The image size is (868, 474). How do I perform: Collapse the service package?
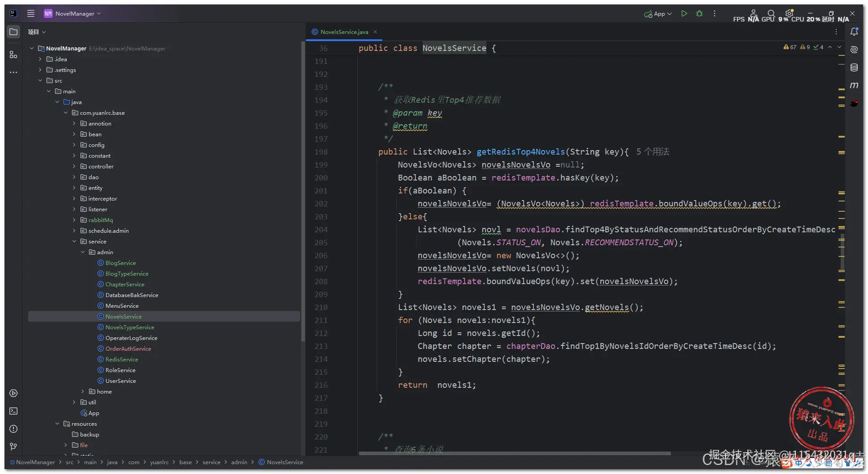pyautogui.click(x=74, y=241)
